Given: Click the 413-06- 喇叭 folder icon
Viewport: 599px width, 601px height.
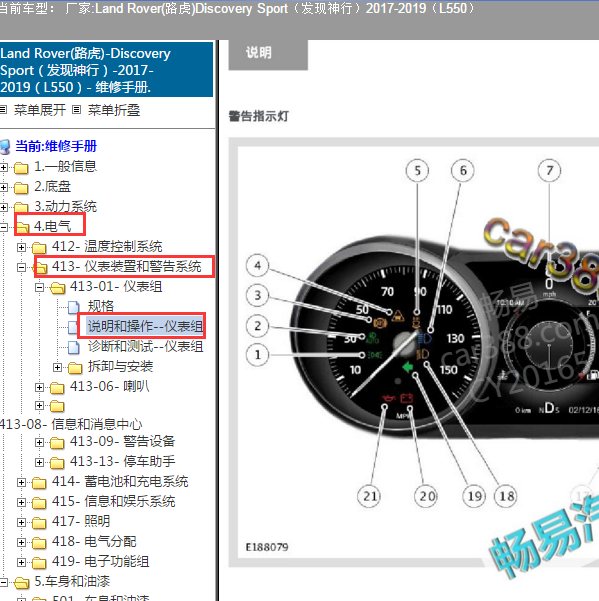Looking at the screenshot, I should pos(57,388).
